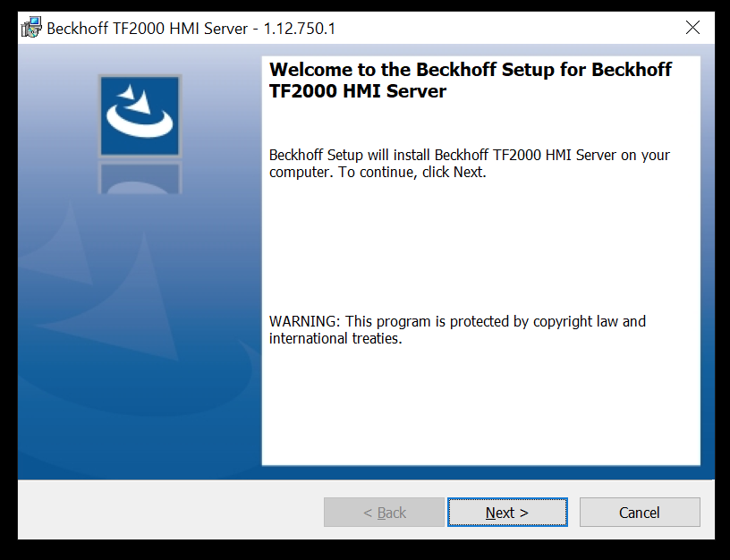Click the TF2000 HMI Server heading line
730x560 pixels.
click(358, 91)
